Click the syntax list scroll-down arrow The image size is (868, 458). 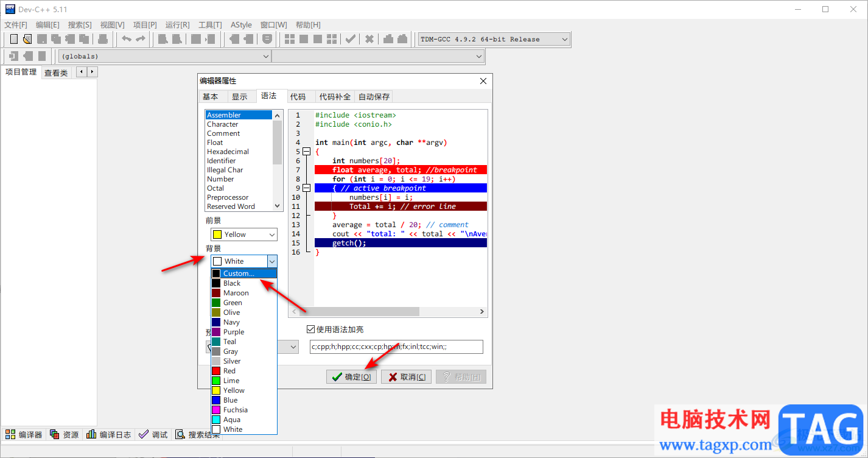point(278,206)
